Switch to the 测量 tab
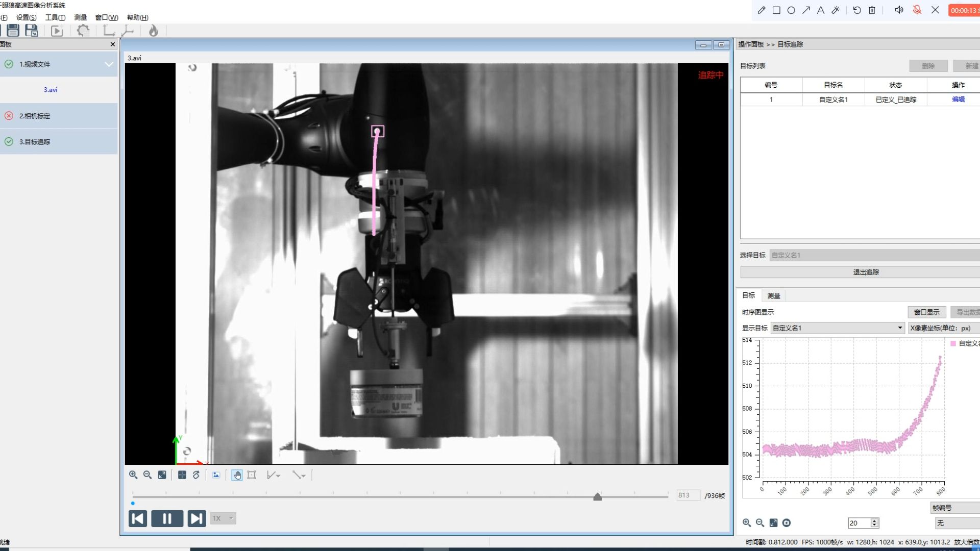This screenshot has height=551, width=980. tap(773, 296)
